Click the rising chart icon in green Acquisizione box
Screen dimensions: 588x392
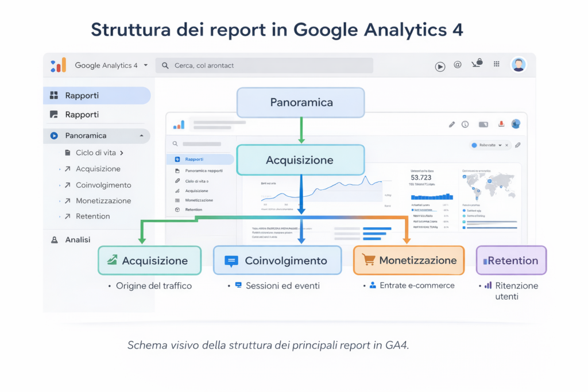[112, 260]
